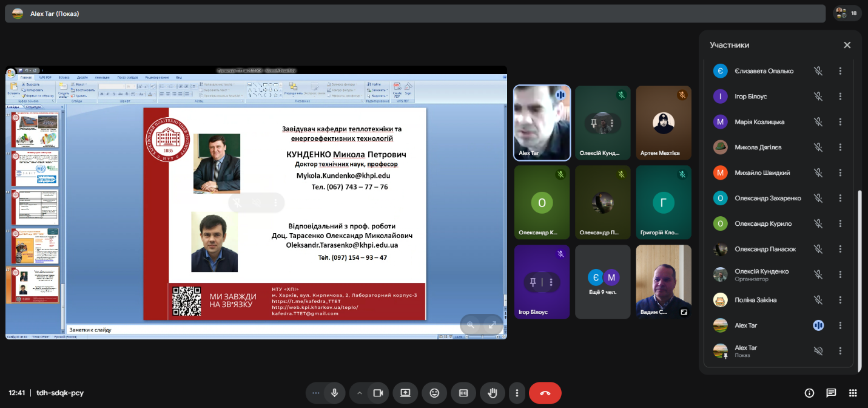The height and width of the screenshot is (408, 868).
Task: Open the meeting details info icon
Action: (x=809, y=393)
